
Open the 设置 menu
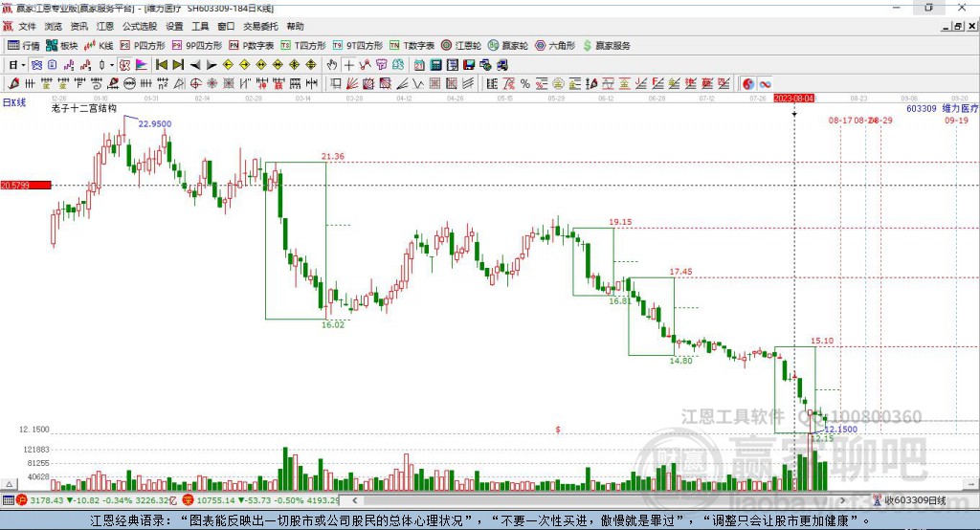tap(174, 26)
